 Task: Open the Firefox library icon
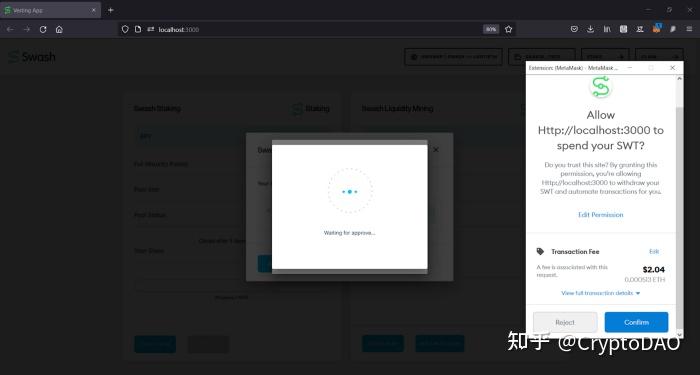607,29
